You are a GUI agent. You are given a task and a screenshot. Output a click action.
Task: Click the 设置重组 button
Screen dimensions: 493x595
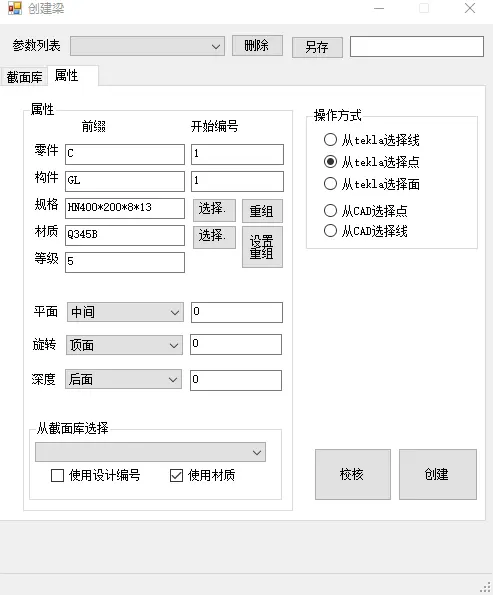point(262,247)
